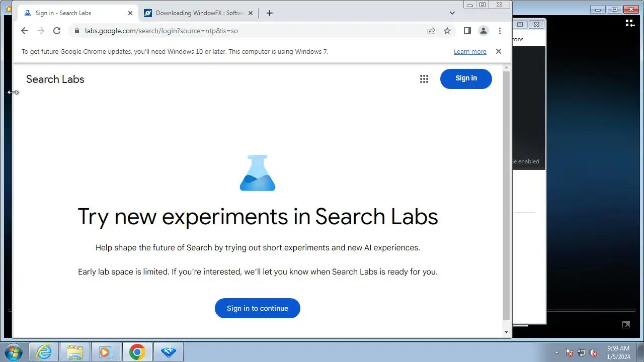Viewport: 644px width, 362px height.
Task: Expand the tab search chevron
Action: [452, 13]
